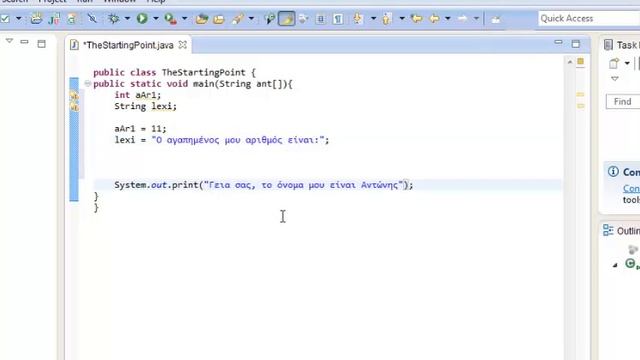The height and width of the screenshot is (360, 640).
Task: Toggle Skip All Breakpoints in the toolbar
Action: (x=92, y=18)
